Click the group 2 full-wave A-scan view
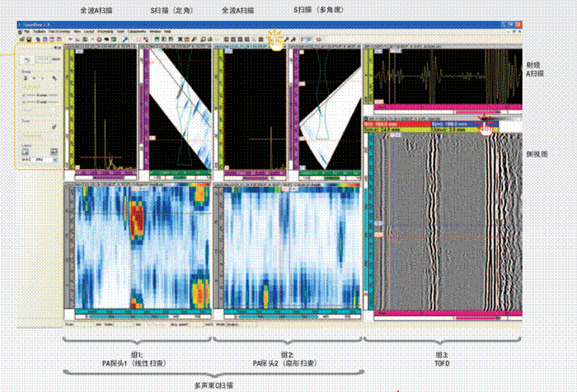This screenshot has height=392, width=577. [255, 110]
